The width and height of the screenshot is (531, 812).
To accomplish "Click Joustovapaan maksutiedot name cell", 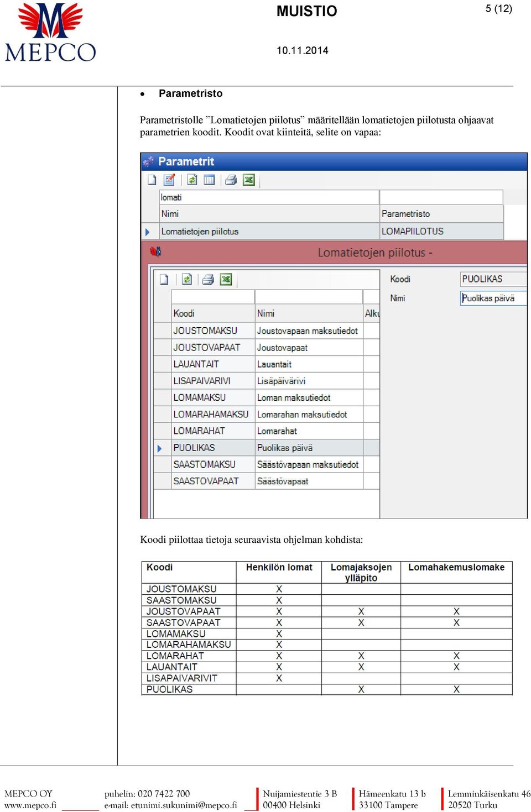I will click(x=309, y=331).
